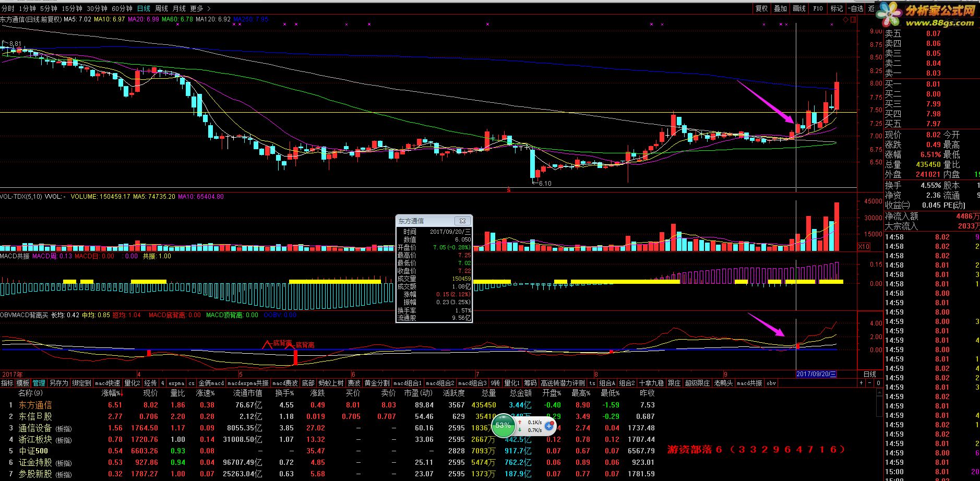The image size is (980, 481).
Task: Open the 日线 period selector at bottom right
Action: (x=870, y=374)
